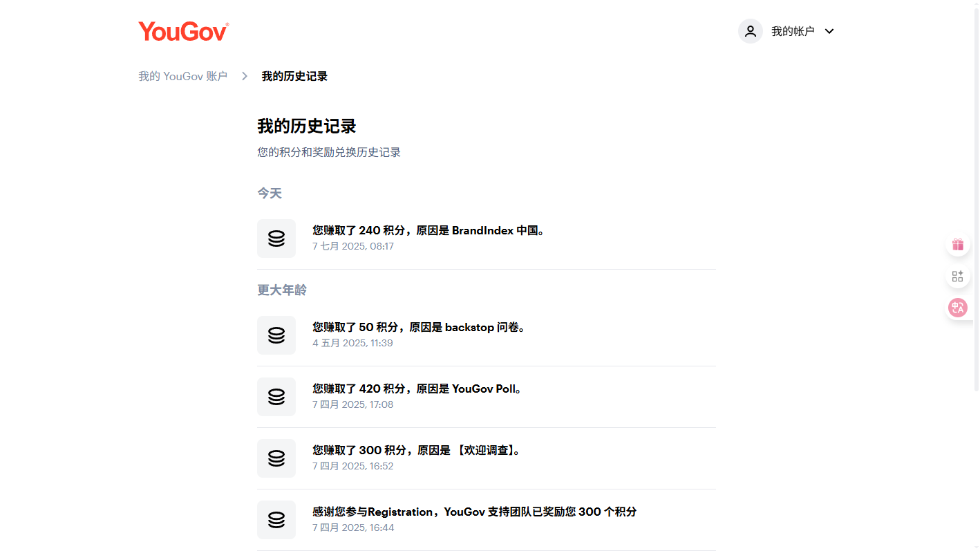This screenshot has height=551, width=980.
Task: Open the pink gift icon on side panel
Action: pos(958,245)
